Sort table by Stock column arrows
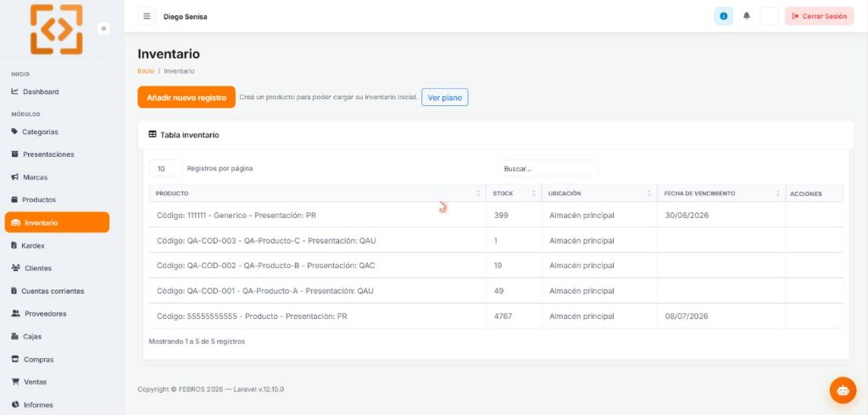The image size is (868, 415). pos(534,193)
